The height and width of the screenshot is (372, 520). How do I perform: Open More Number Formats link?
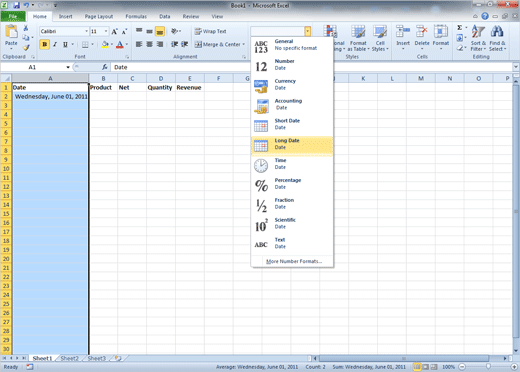(x=294, y=261)
